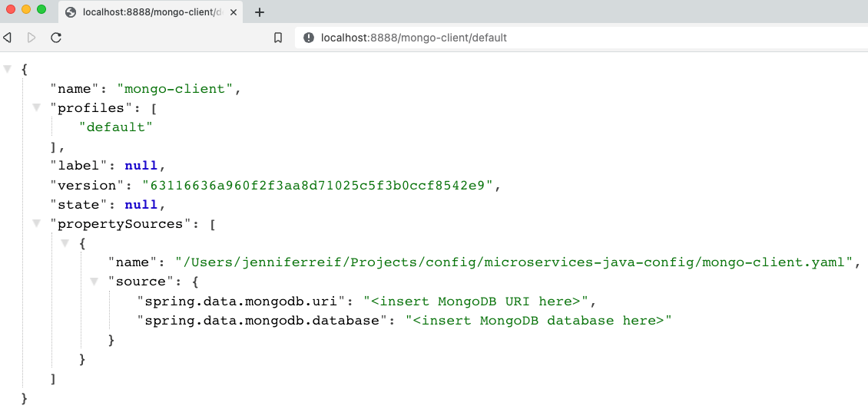Click the "source" key

tap(141, 282)
